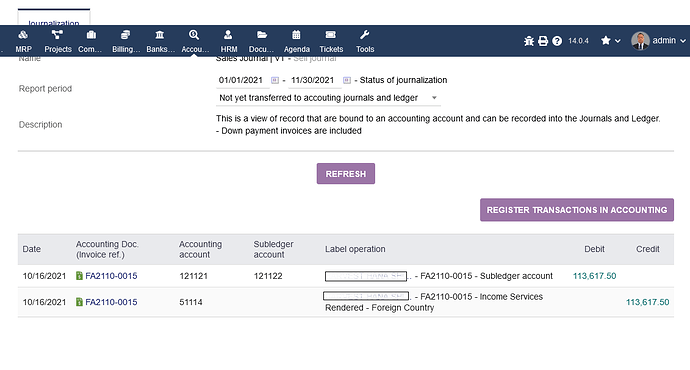
Task: Click the Credit column header
Action: pos(647,249)
